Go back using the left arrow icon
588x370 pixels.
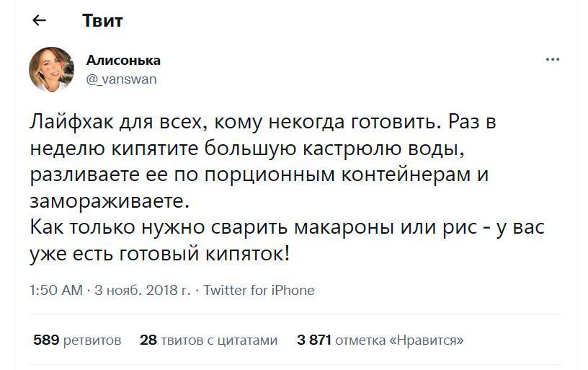click(x=40, y=20)
